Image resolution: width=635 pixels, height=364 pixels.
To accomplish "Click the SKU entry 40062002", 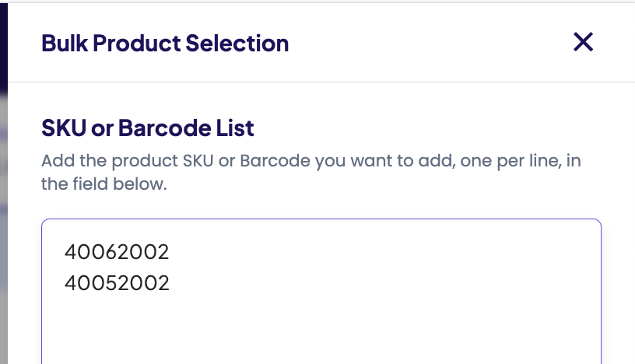I will [x=117, y=253].
